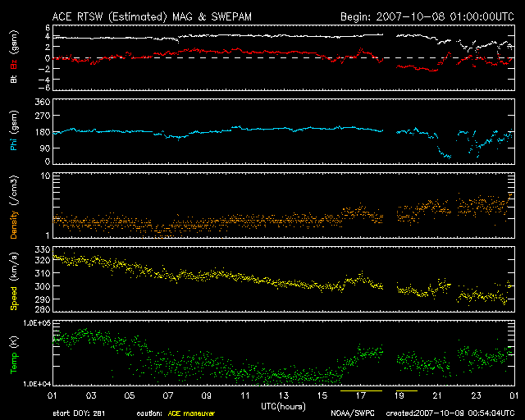
Task: Click the '07' hour label on x-axis
Action: tap(167, 396)
